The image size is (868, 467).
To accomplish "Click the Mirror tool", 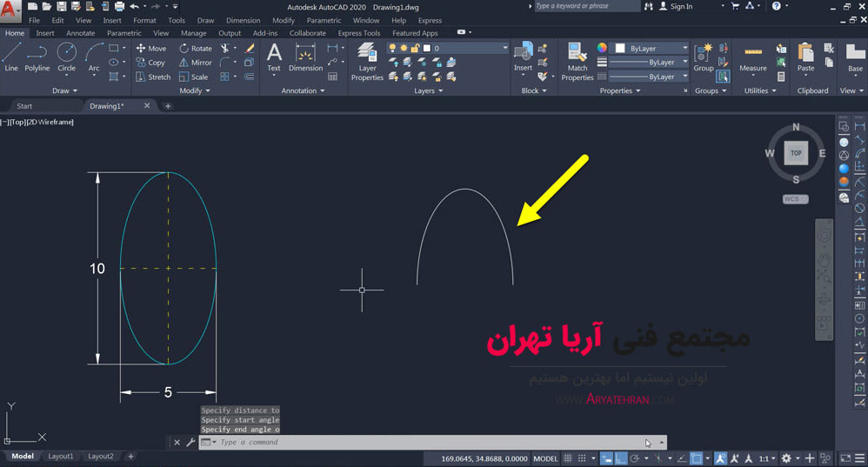I will [196, 63].
